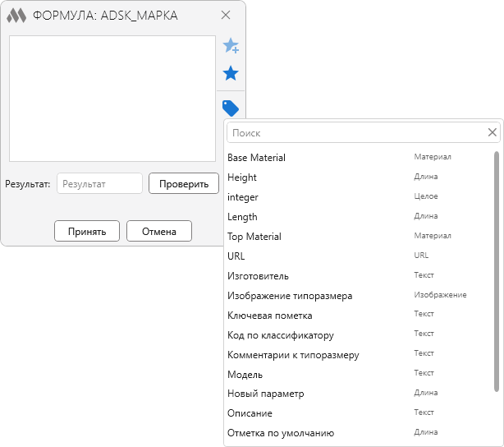Select the Изготовитель parameter
The height and width of the screenshot is (447, 504).
click(x=360, y=276)
